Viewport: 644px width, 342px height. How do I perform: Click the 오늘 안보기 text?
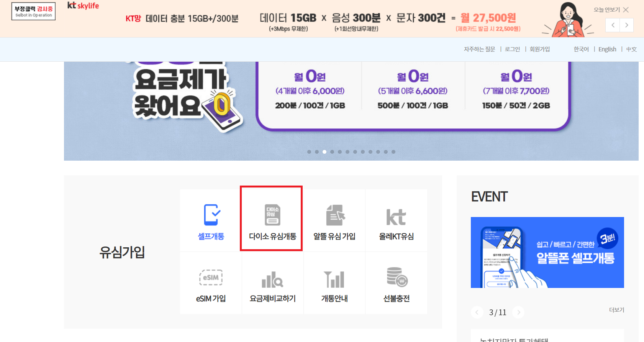(607, 10)
